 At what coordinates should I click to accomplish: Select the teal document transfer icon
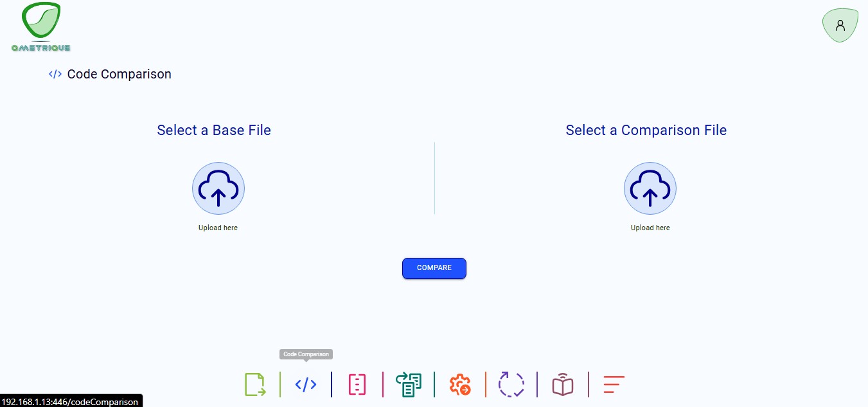pyautogui.click(x=409, y=384)
